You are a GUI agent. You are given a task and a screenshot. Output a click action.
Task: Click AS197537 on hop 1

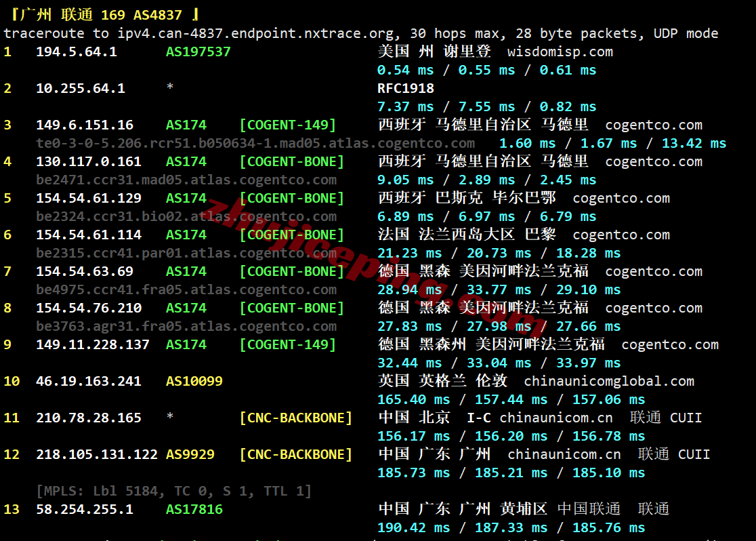click(x=198, y=52)
